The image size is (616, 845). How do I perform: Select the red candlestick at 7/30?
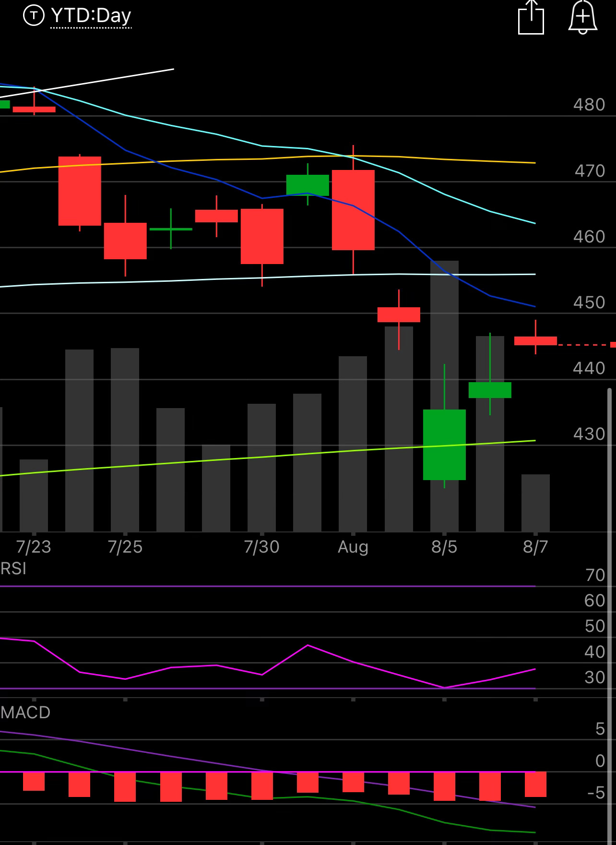point(262,236)
